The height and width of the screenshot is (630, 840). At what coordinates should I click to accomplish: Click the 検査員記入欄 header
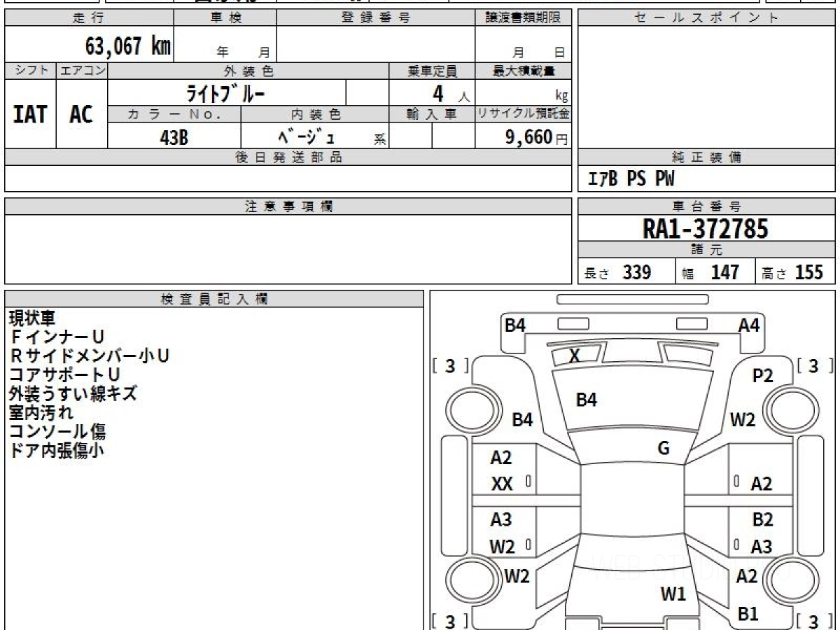[214, 299]
